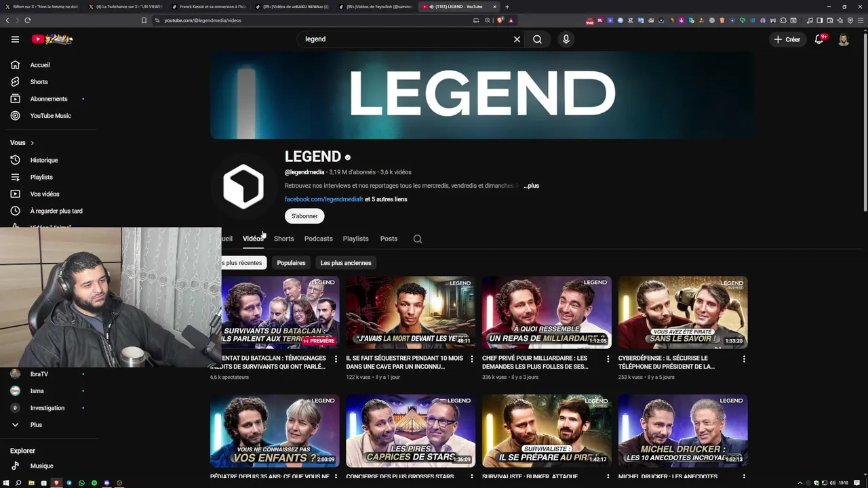Open facebook.com/legendmediafr link
Viewport: 868px width, 488px height.
[324, 199]
